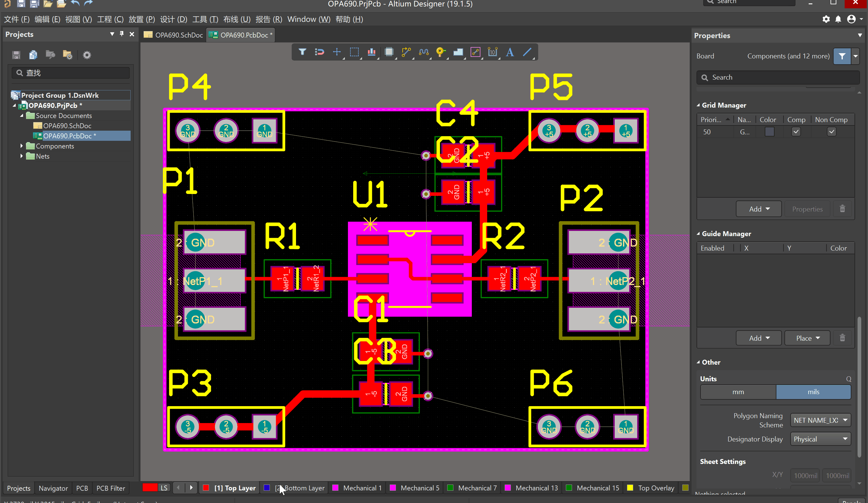
Task: Expand the Components folder in project tree
Action: point(22,146)
